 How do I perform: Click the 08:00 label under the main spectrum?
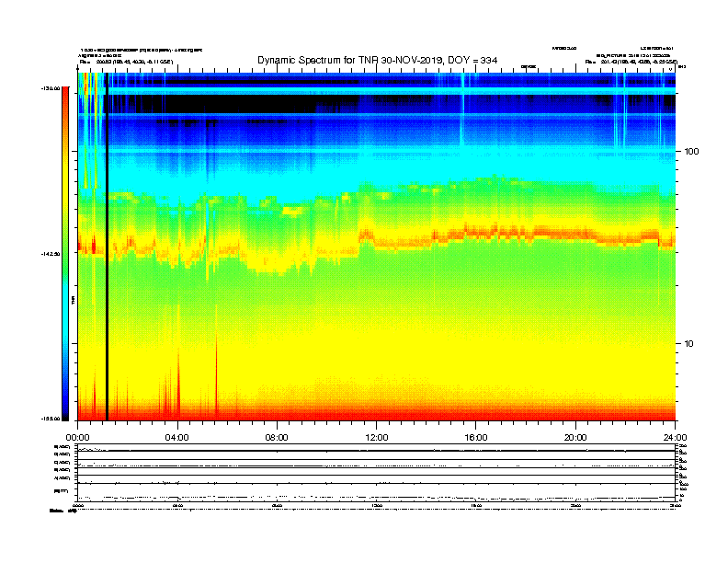pos(277,438)
